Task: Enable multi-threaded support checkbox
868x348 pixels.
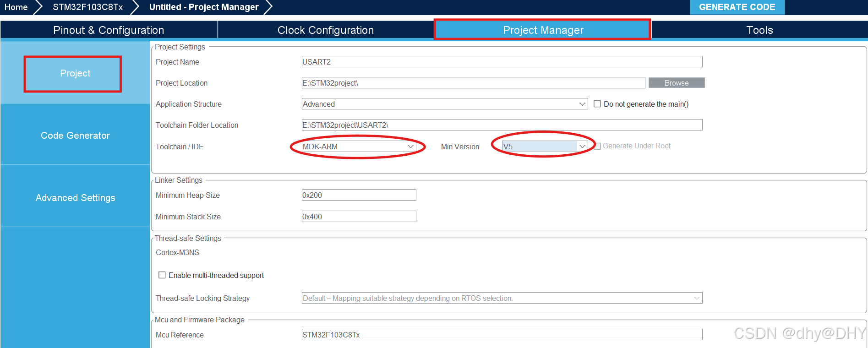Action: tap(162, 275)
